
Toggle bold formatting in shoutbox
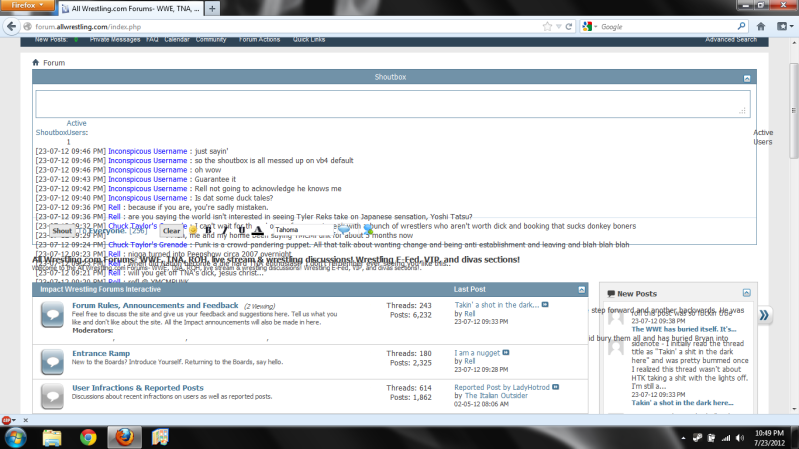coord(208,230)
